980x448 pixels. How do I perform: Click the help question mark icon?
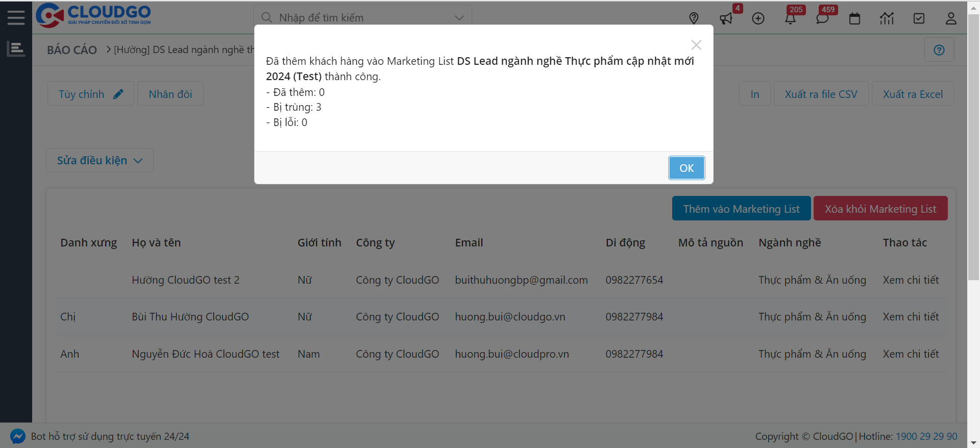[939, 50]
